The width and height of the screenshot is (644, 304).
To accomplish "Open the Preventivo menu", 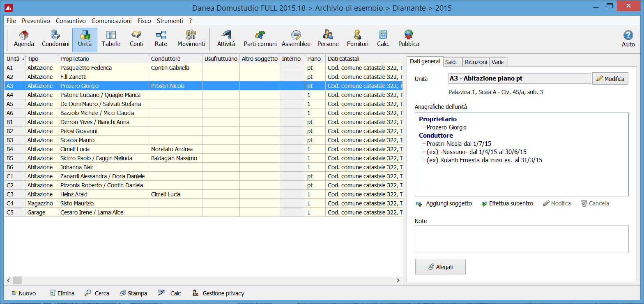I will coord(36,21).
